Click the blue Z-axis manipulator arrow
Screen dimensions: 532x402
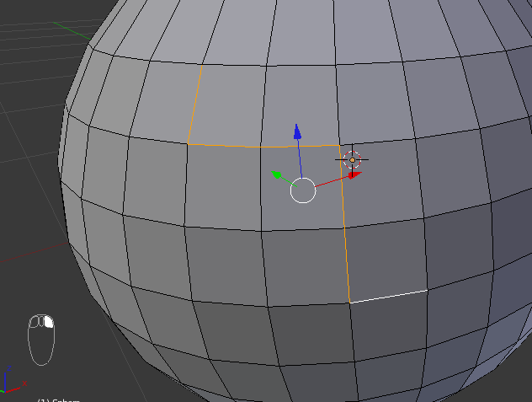pyautogui.click(x=297, y=131)
